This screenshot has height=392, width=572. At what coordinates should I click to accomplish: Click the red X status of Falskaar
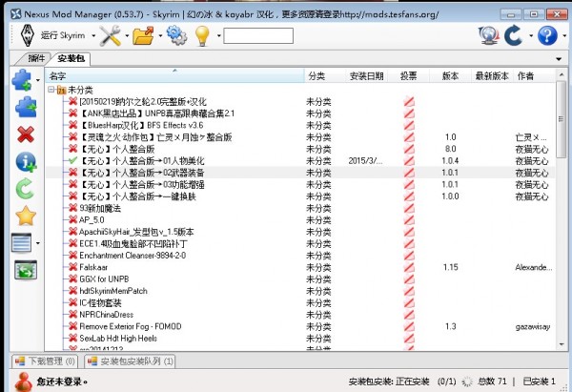click(x=73, y=267)
